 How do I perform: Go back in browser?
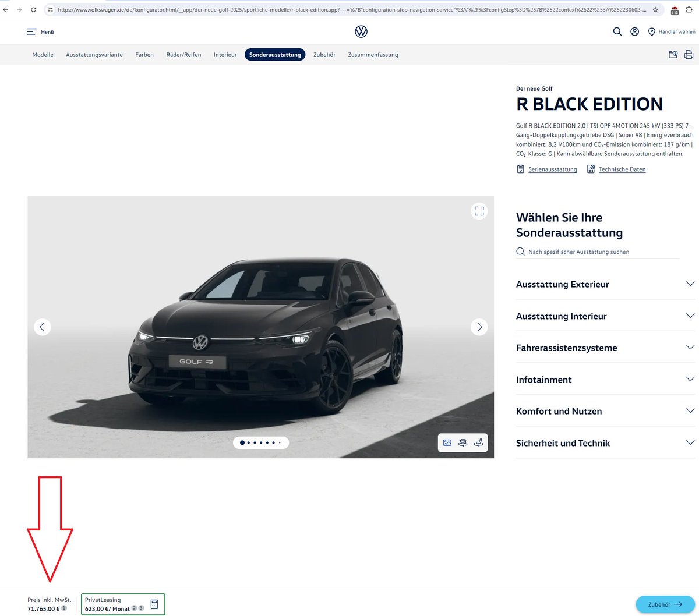6,10
